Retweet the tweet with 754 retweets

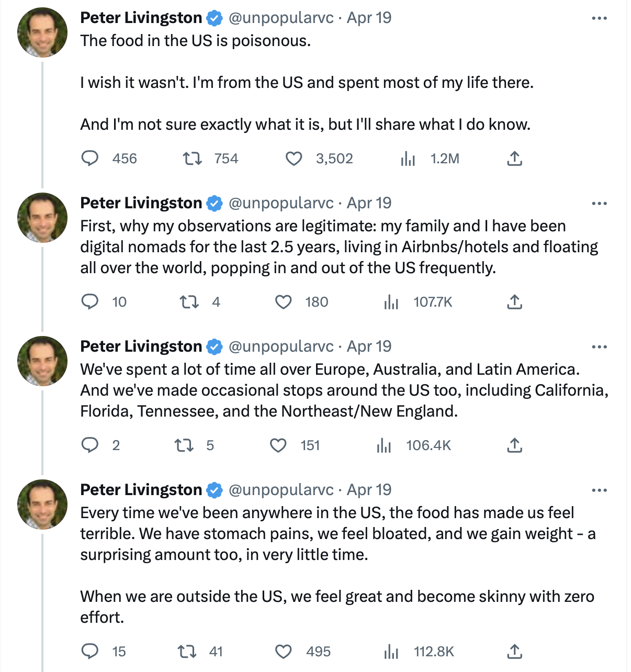tap(192, 158)
